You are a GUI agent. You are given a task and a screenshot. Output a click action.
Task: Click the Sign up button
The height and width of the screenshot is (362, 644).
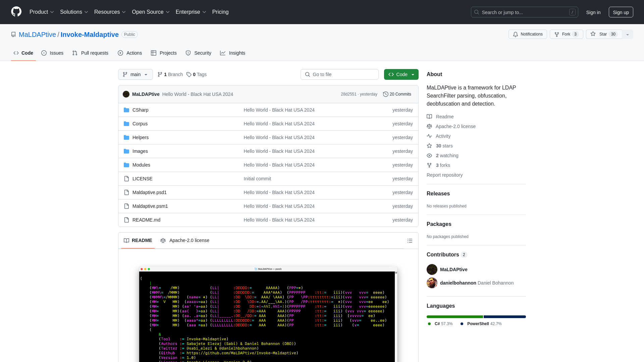pyautogui.click(x=621, y=12)
